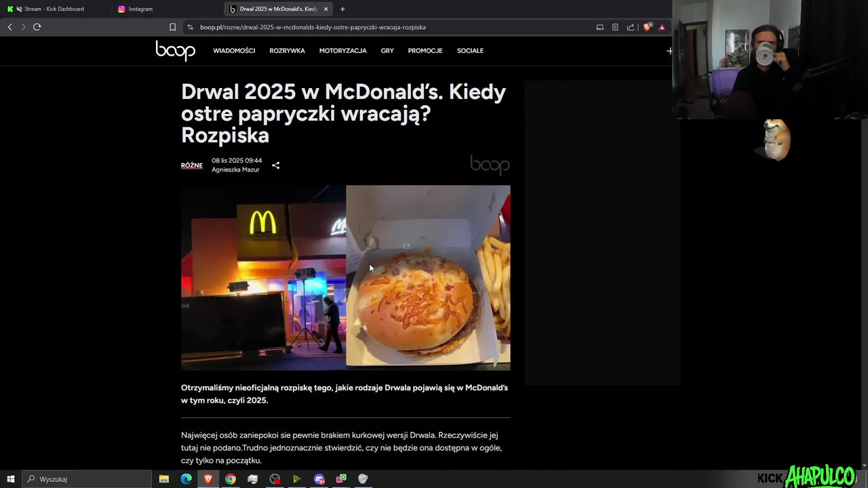Screen dimensions: 868x488
Task: Open Discord from the taskbar
Action: click(319, 479)
